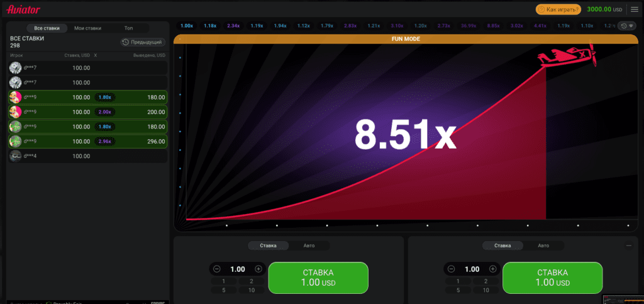
Task: Click the left bet amount input 1.00
Action: click(x=237, y=269)
